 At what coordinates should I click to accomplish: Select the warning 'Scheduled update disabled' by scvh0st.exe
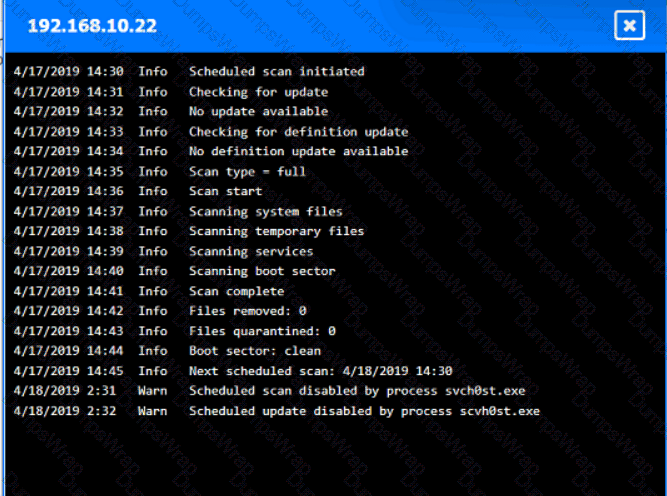pyautogui.click(x=364, y=411)
